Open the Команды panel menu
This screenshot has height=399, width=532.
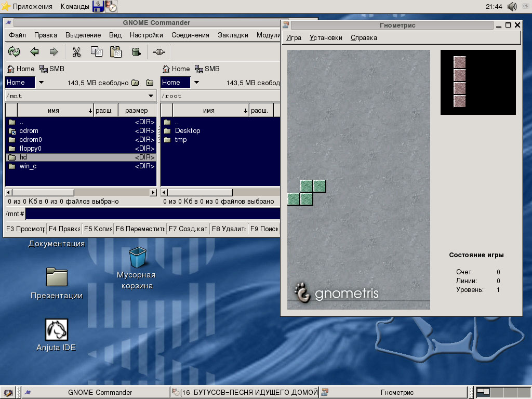[75, 6]
